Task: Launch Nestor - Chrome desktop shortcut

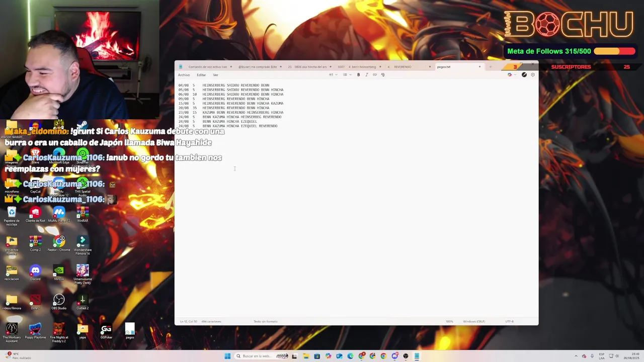Action: tap(59, 244)
